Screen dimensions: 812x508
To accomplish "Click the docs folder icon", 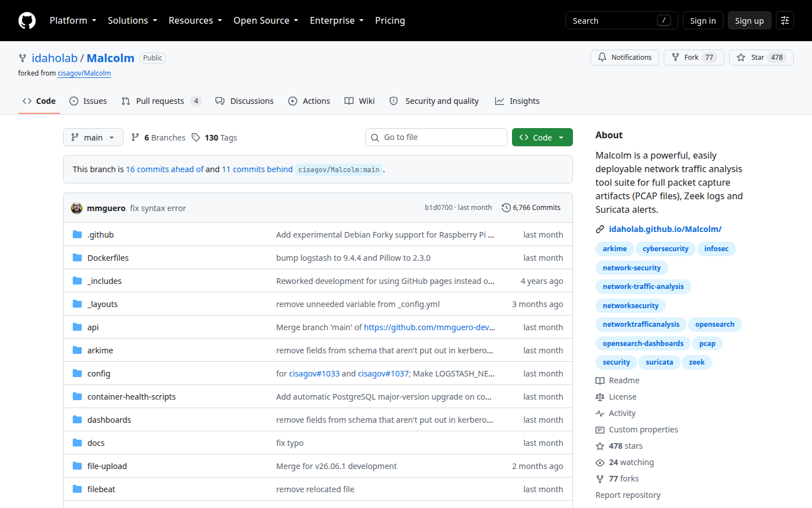I will click(77, 443).
